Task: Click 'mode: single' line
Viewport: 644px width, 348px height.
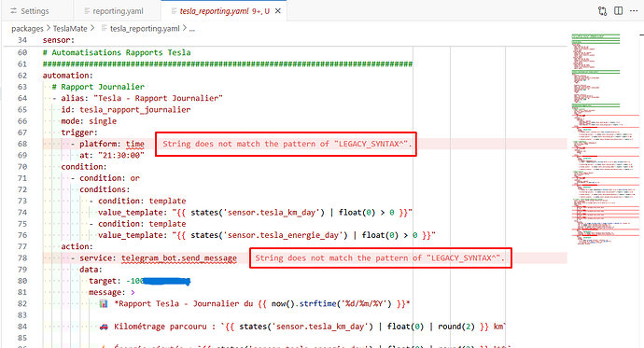Action: pyautogui.click(x=89, y=121)
